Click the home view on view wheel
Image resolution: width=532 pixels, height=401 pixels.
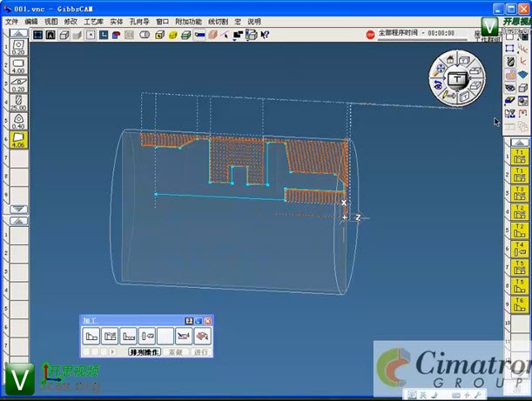pos(450,60)
